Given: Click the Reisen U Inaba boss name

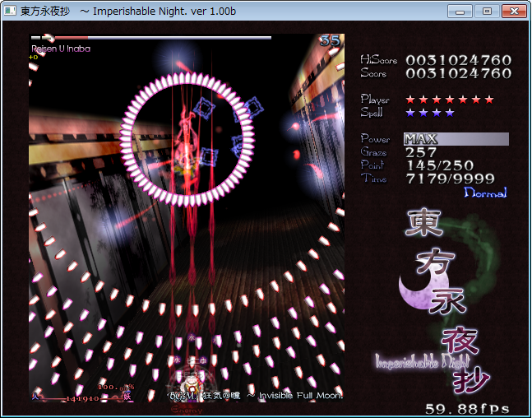Looking at the screenshot, I should click(x=61, y=49).
